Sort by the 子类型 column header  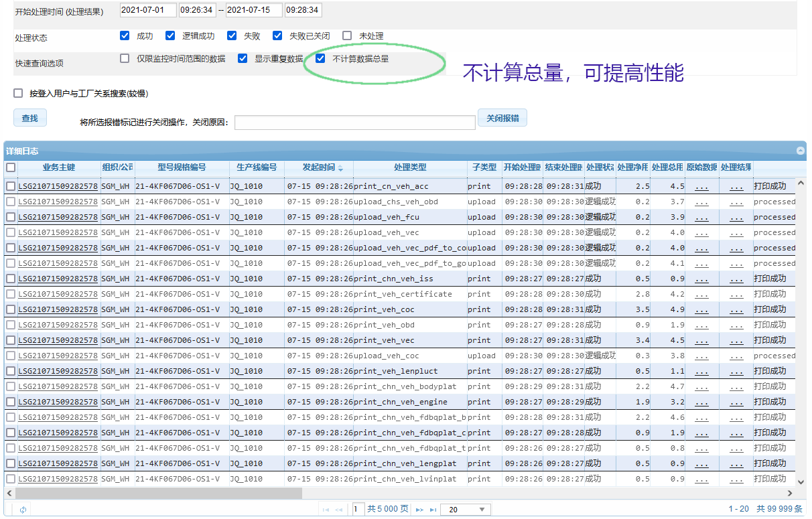point(484,167)
